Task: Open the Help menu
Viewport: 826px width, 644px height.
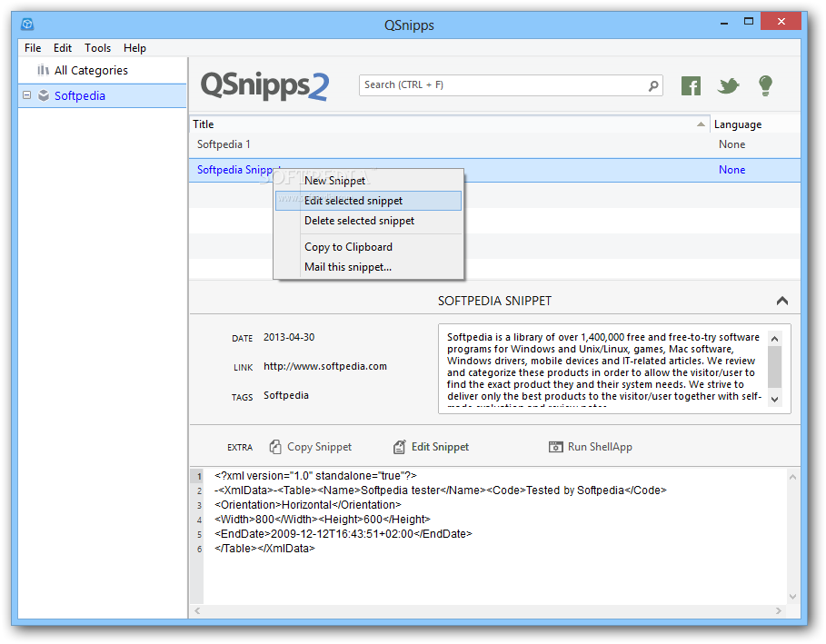Action: (x=134, y=48)
